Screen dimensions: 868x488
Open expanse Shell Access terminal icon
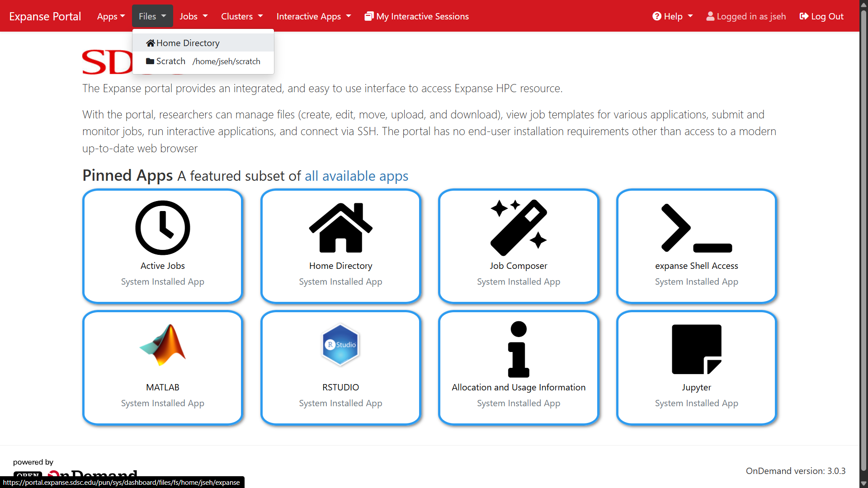[x=697, y=228]
